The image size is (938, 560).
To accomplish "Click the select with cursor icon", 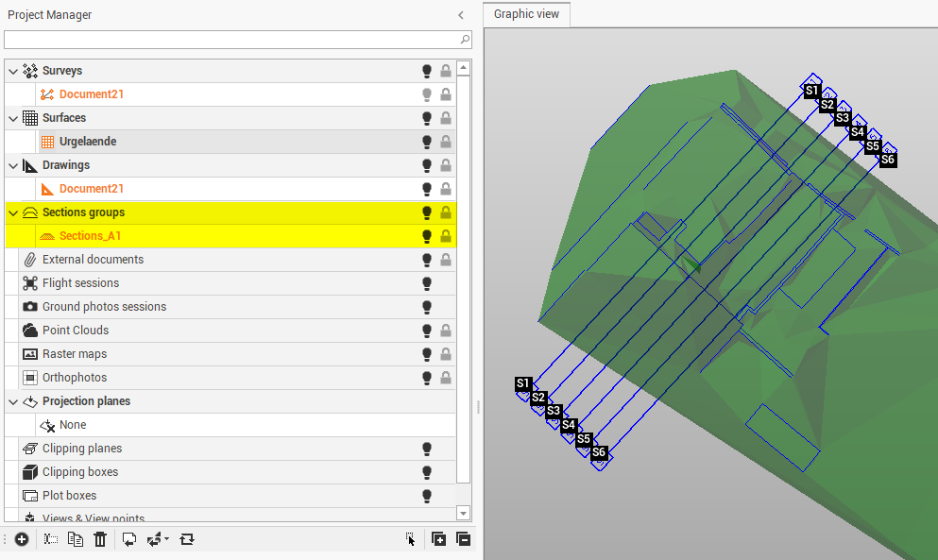I will 410,539.
